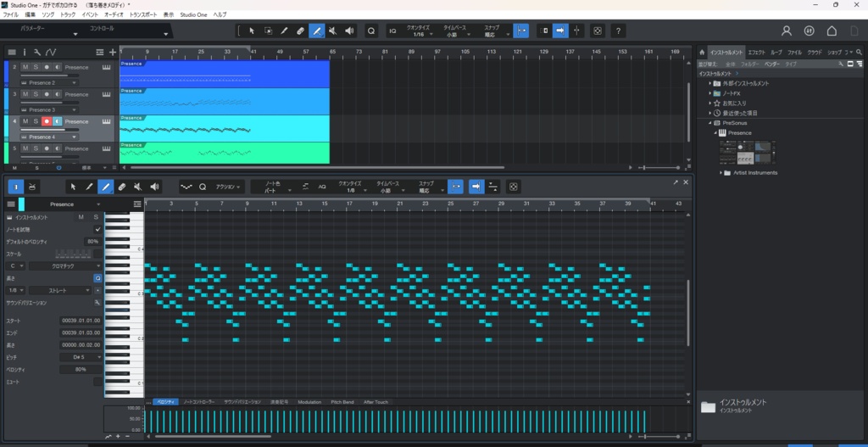The width and height of the screenshot is (868, 447).
Task: Select the Range tool in top toolbar
Action: click(x=268, y=31)
